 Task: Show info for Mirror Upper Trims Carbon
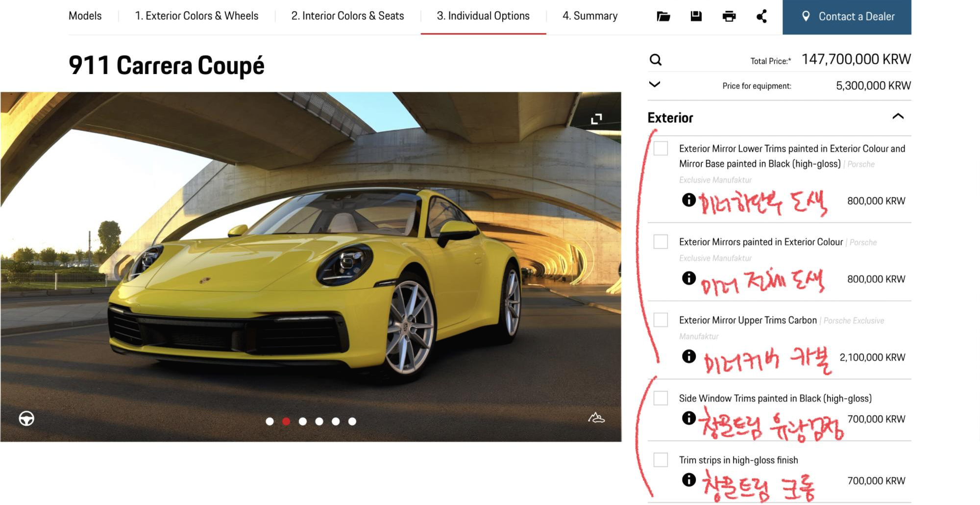coord(688,356)
